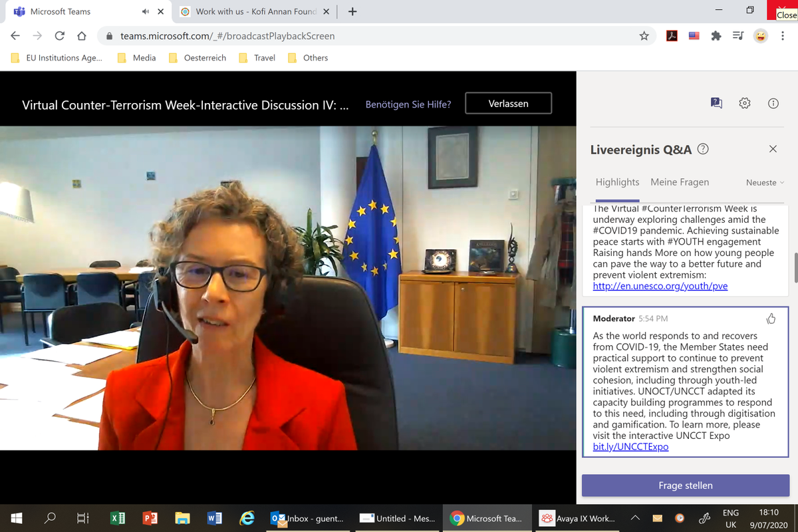
Task: Select the Work with us Kofi Annan tab
Action: pos(256,11)
